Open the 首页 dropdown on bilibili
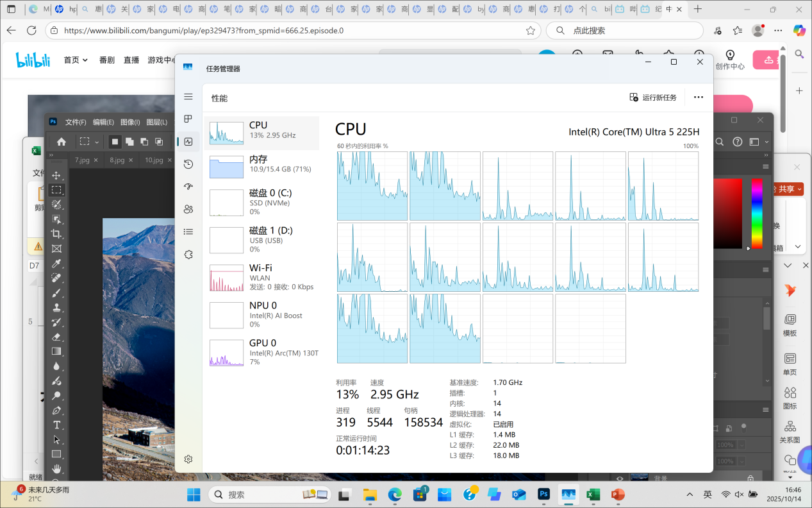 (x=76, y=60)
